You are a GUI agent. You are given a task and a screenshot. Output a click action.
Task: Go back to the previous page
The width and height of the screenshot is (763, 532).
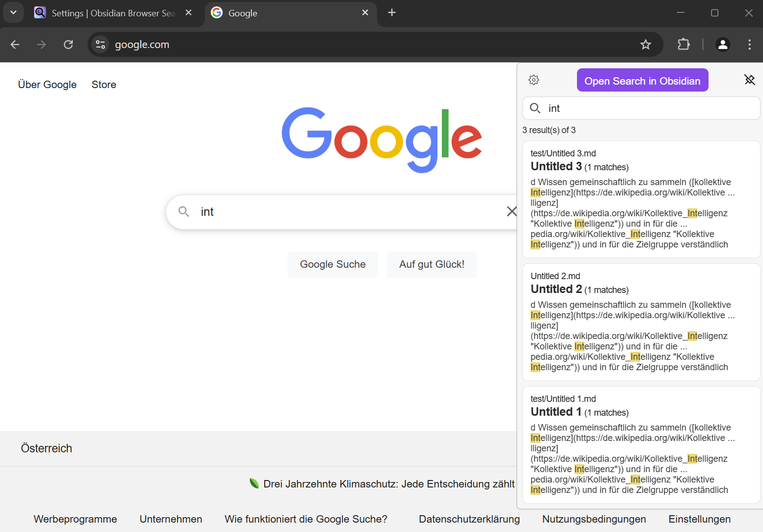tap(15, 45)
